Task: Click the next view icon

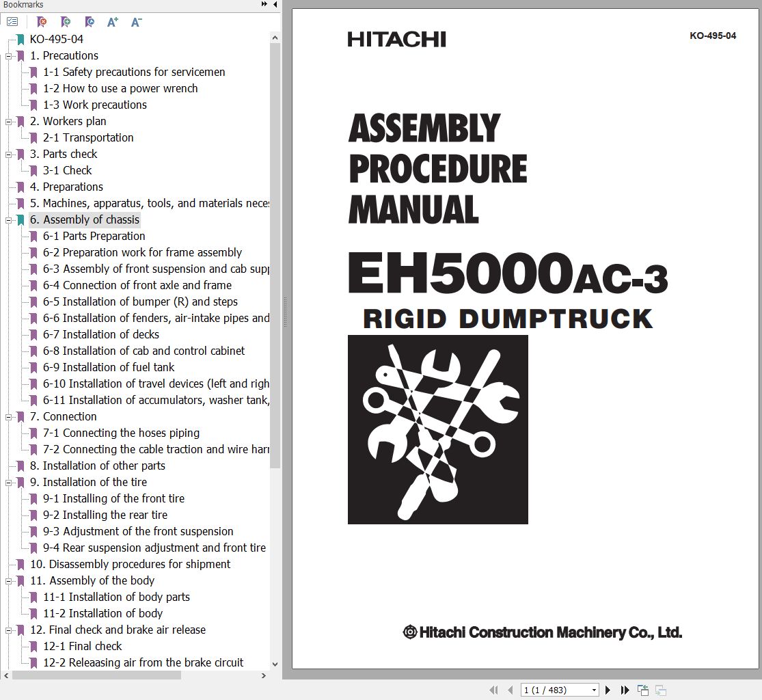Action: tap(660, 690)
